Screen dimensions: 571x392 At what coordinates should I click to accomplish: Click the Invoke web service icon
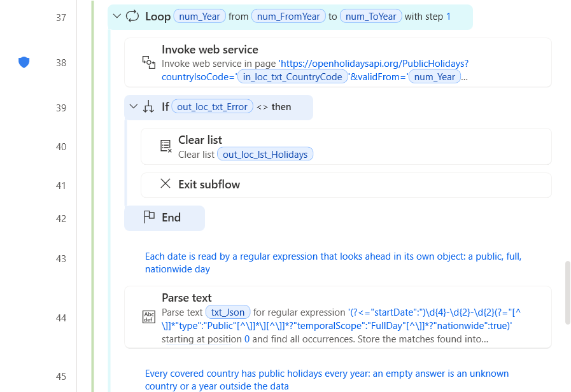click(x=148, y=62)
